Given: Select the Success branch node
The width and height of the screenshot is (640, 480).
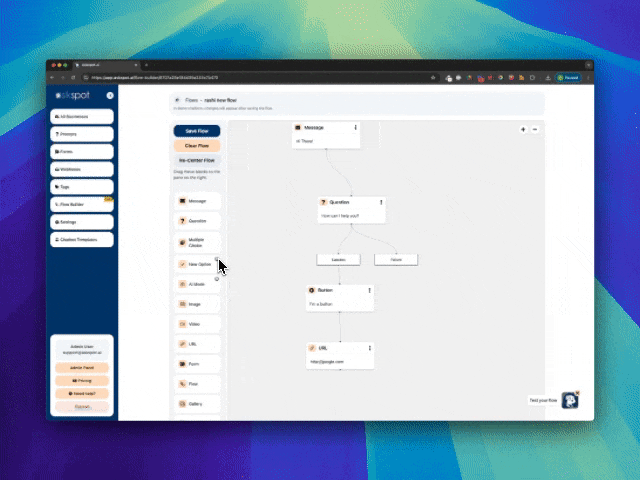Looking at the screenshot, I should 338,260.
